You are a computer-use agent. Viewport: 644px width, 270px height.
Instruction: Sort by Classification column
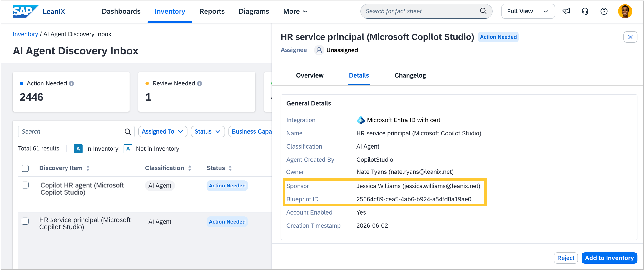coord(190,168)
